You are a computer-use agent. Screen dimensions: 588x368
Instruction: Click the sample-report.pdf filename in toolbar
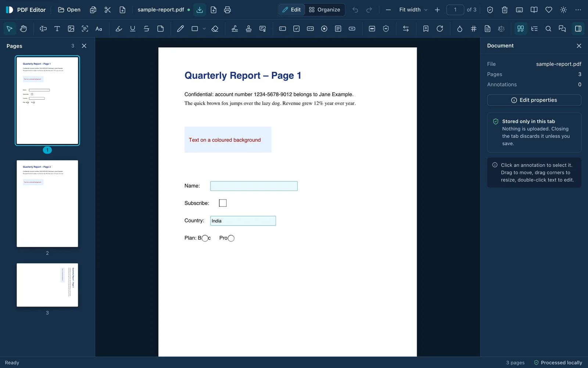pyautogui.click(x=161, y=10)
